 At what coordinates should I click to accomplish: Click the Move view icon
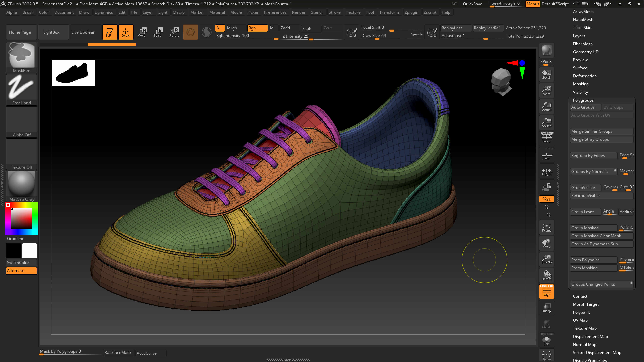pos(547,243)
